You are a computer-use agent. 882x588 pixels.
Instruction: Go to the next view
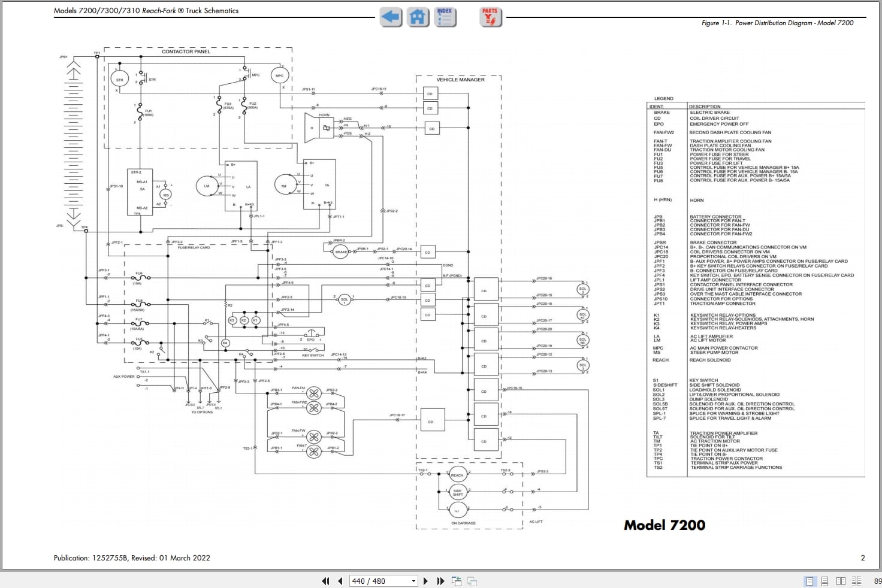pos(472,581)
